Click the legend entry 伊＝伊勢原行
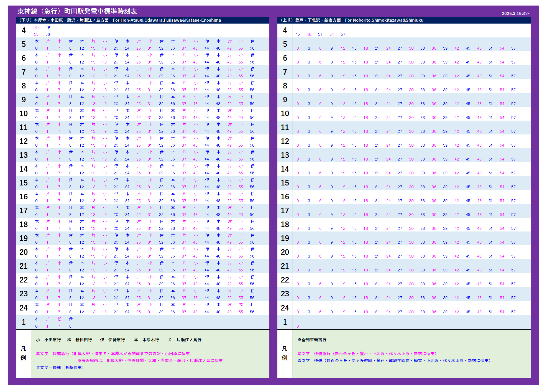The height and width of the screenshot is (392, 547). [113, 340]
